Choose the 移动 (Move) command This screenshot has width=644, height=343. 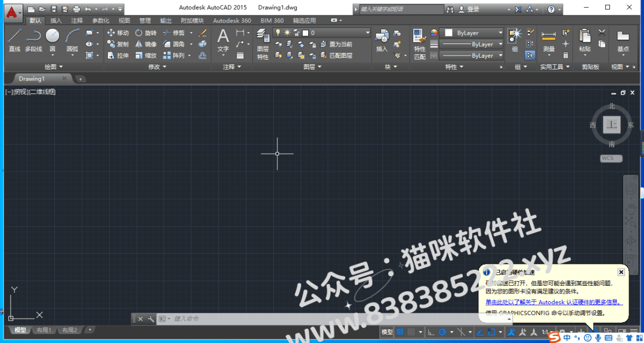click(118, 33)
